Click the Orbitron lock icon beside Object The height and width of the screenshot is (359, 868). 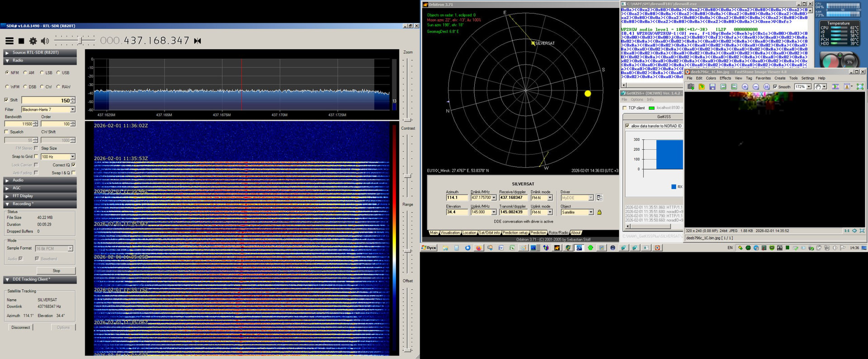(599, 212)
